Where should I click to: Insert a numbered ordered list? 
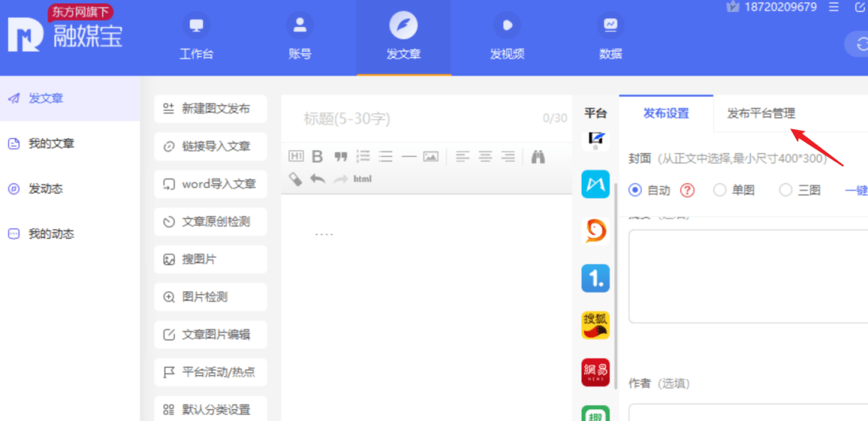point(363,156)
